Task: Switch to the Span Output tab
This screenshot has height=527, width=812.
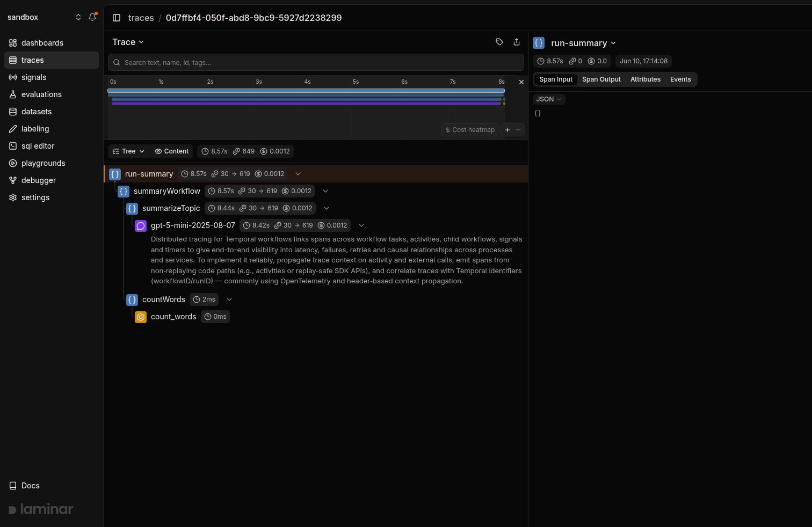Action: [601, 79]
